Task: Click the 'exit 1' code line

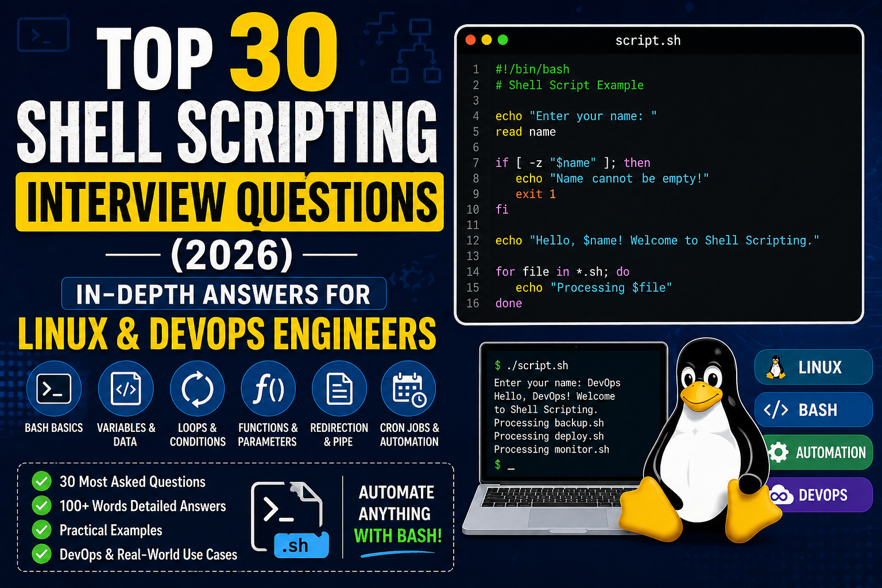Action: 536,194
